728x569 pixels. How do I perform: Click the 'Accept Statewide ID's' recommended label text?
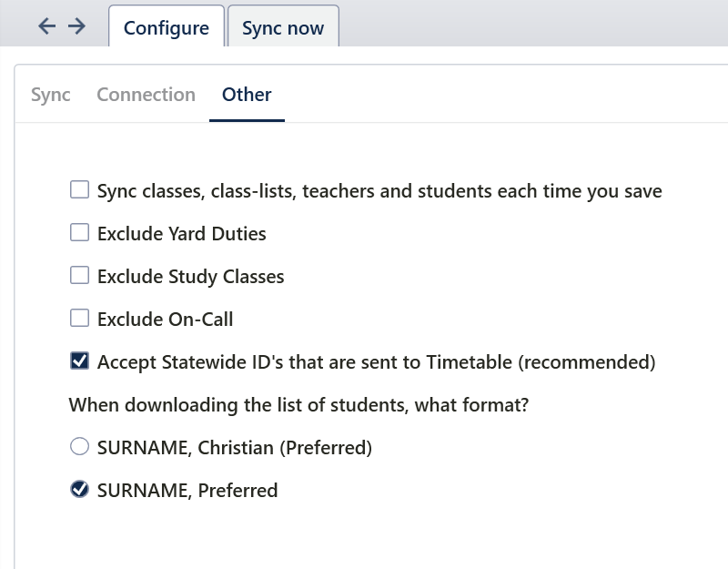[x=376, y=362]
